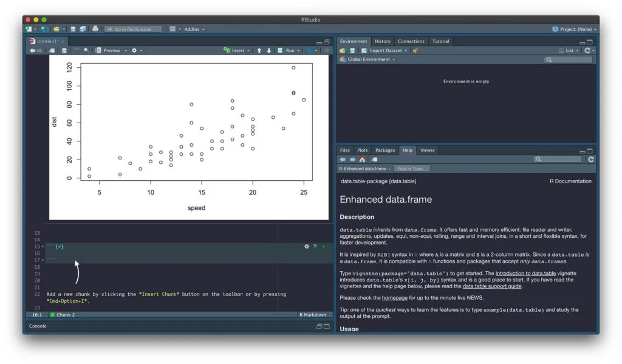The image size is (622, 364).
Task: Run the current chunk with the green play icon
Action: point(324,246)
